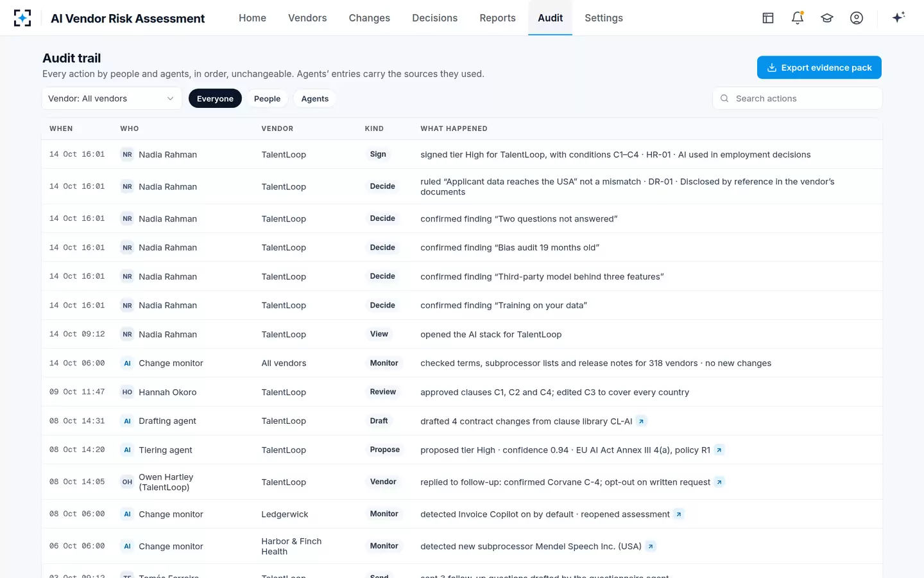The image size is (924, 578).
Task: Open the Decisions tab
Action: click(x=434, y=18)
